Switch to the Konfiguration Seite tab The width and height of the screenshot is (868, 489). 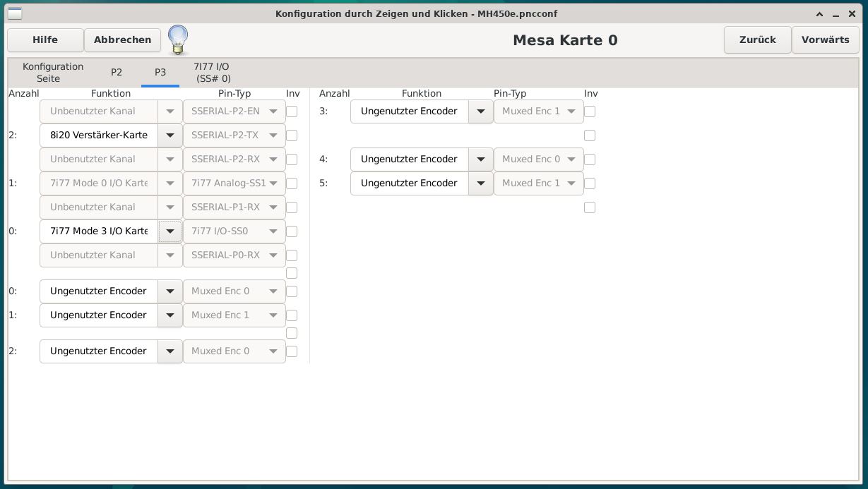(x=52, y=73)
